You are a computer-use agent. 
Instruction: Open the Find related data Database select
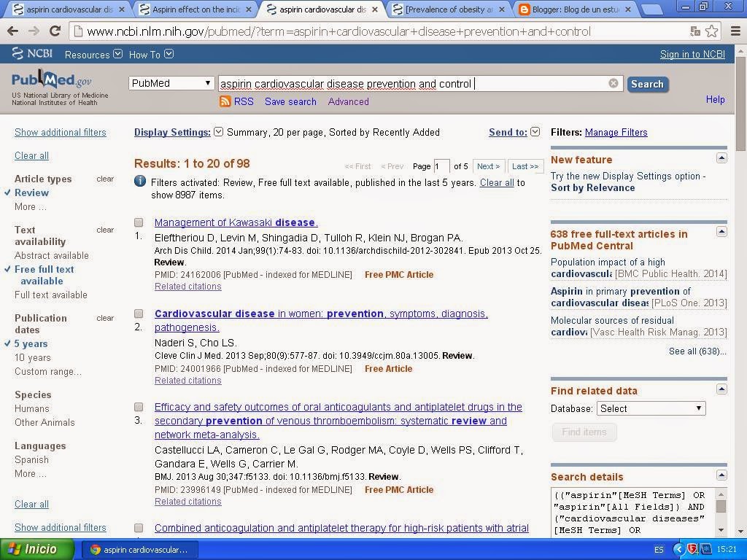click(x=651, y=408)
